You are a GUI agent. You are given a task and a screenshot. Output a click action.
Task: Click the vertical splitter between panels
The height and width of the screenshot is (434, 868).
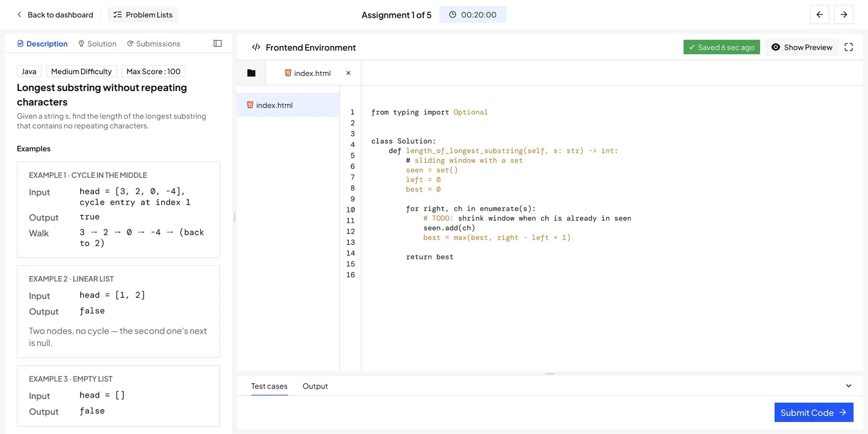click(234, 216)
